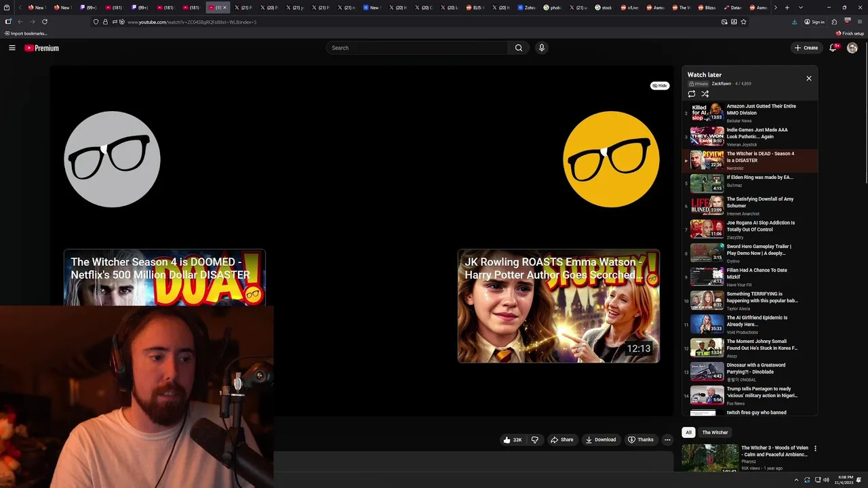The width and height of the screenshot is (868, 488).
Task: Open the volume control in system tray
Action: pyautogui.click(x=825, y=480)
